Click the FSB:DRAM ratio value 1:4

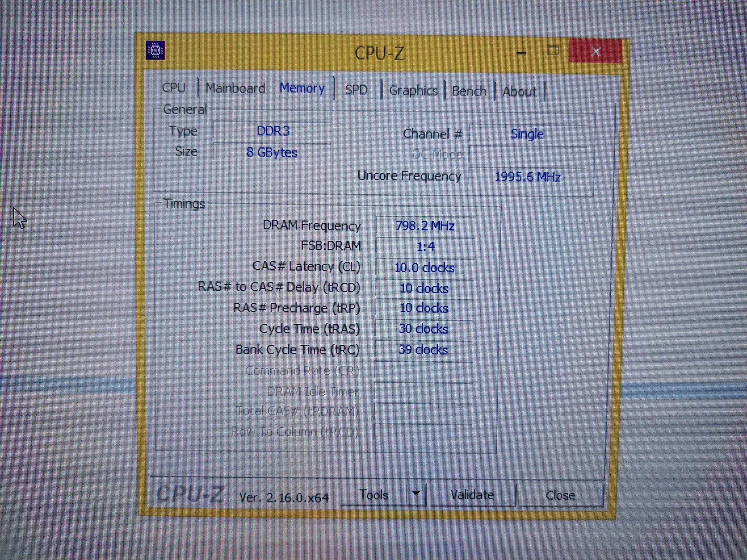[425, 247]
